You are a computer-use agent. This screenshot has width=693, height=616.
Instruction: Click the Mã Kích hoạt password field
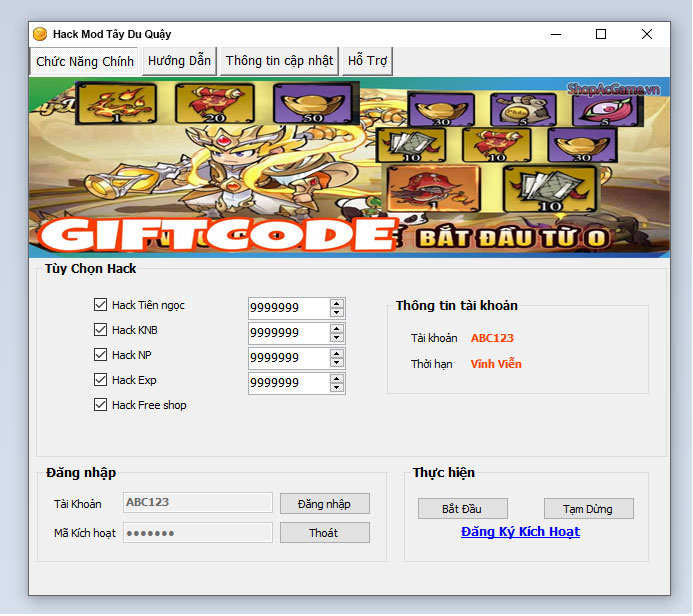pos(198,533)
